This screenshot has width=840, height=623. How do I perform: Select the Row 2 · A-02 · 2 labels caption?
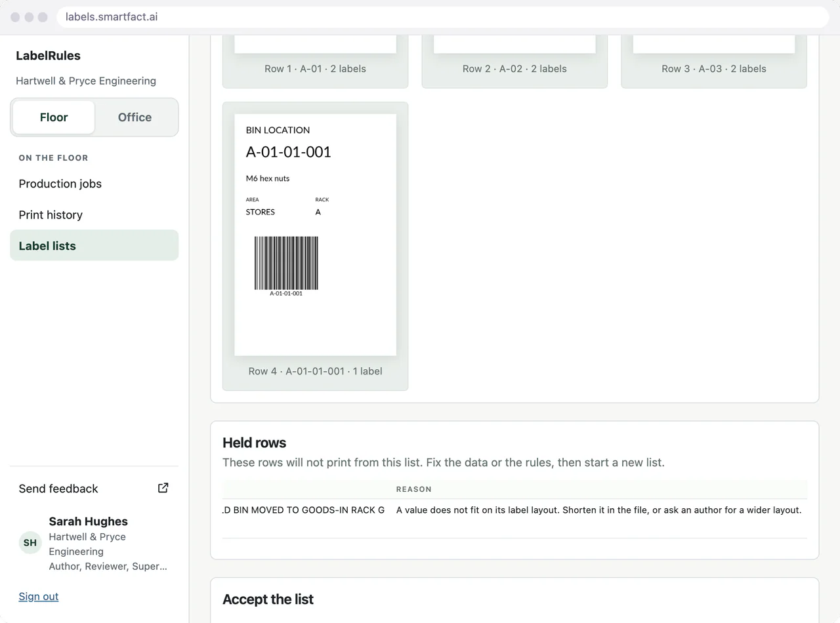tap(514, 69)
